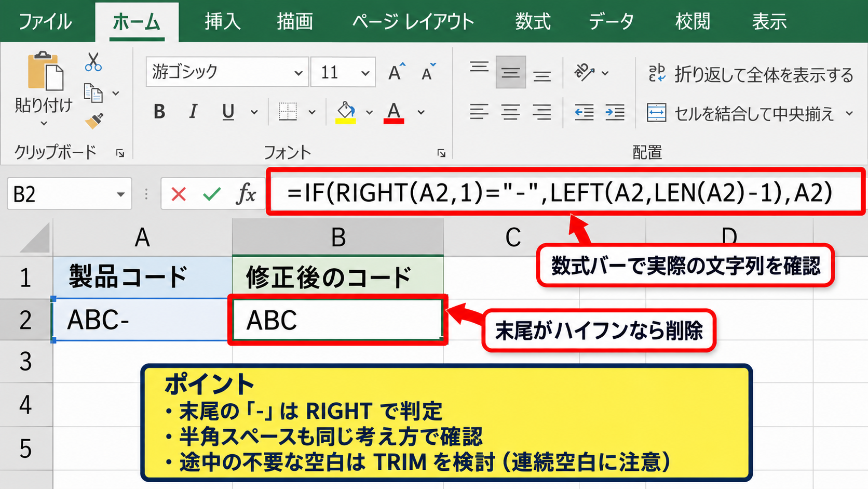Expand the underline style dropdown arrow
Screen dimensions: 868x489
click(254, 112)
